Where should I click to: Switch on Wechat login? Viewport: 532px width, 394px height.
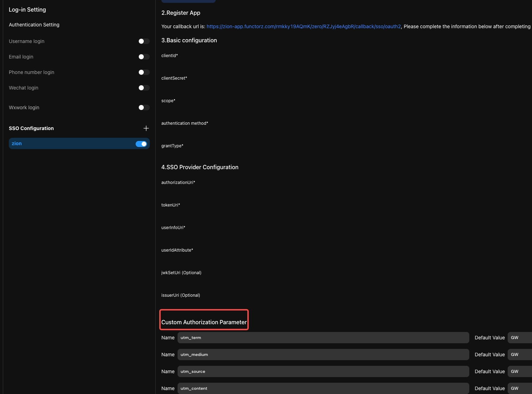[x=144, y=88]
